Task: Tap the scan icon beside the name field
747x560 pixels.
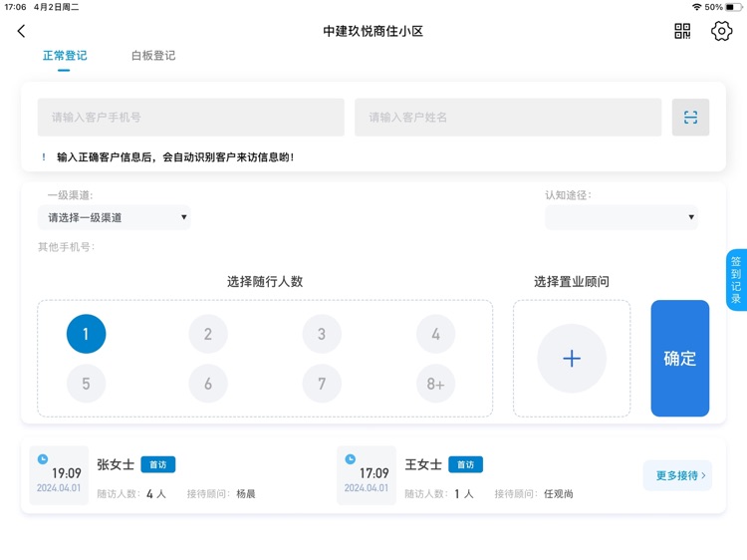Action: pyautogui.click(x=690, y=118)
